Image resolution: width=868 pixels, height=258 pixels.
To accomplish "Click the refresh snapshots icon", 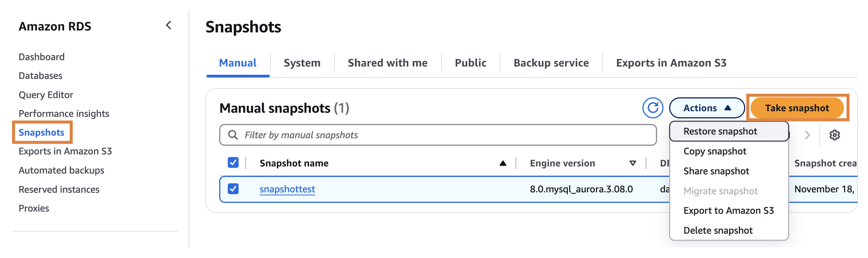I will (x=653, y=108).
